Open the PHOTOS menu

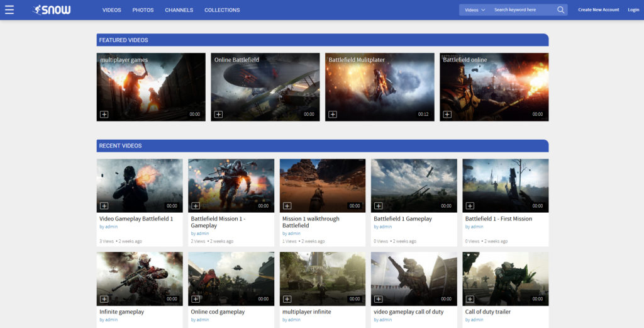[x=143, y=10]
